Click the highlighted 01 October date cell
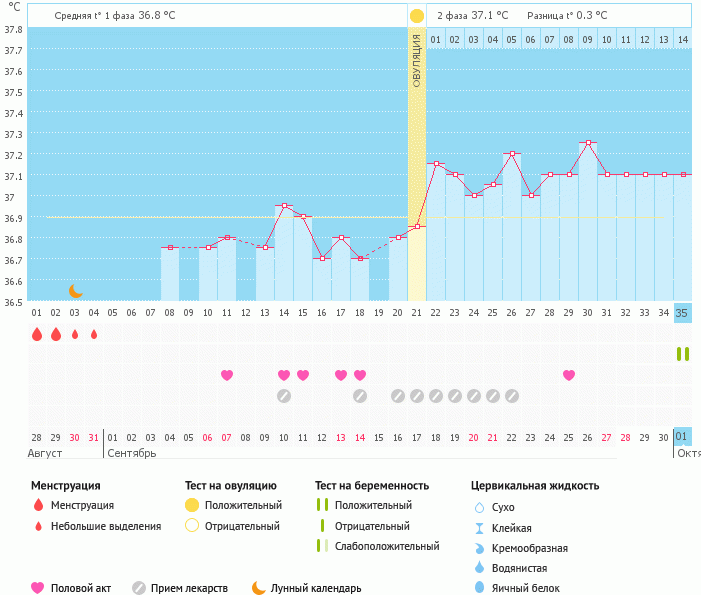This screenshot has width=701, height=595. click(x=682, y=437)
